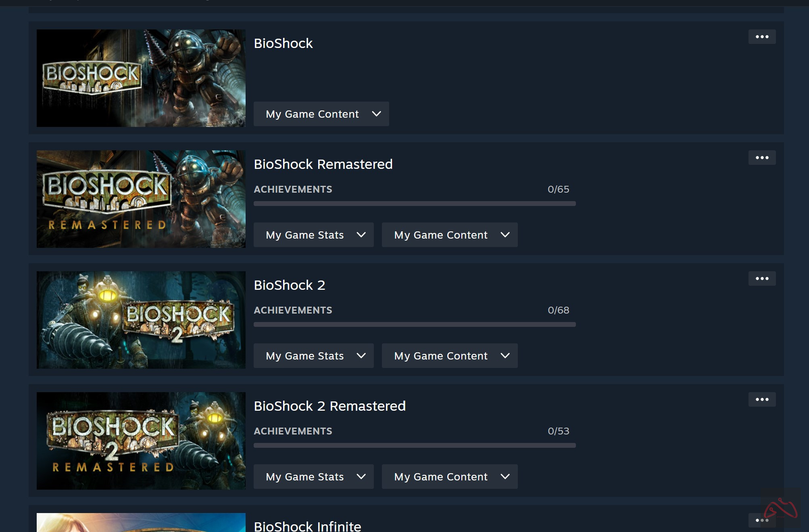Open the three-dot options menu for BioShock
This screenshot has width=809, height=532.
click(762, 37)
